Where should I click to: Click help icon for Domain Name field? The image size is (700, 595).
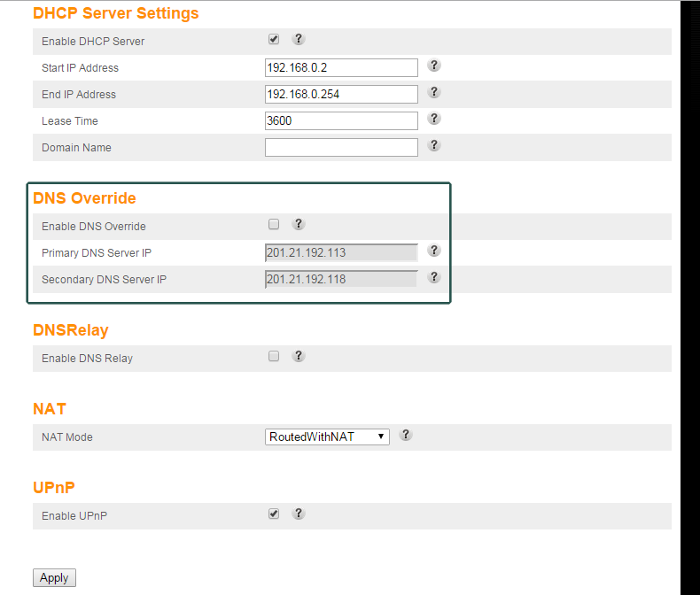pos(434,145)
